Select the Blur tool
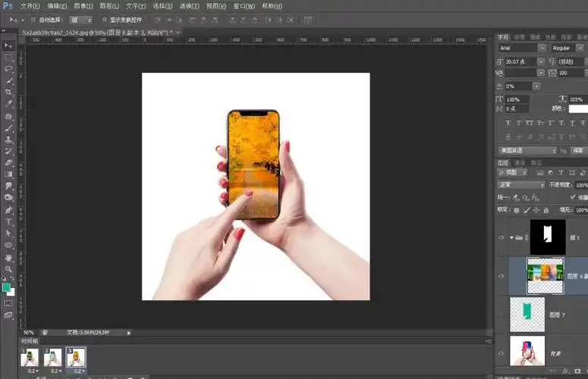This screenshot has width=588, height=379. (8, 186)
